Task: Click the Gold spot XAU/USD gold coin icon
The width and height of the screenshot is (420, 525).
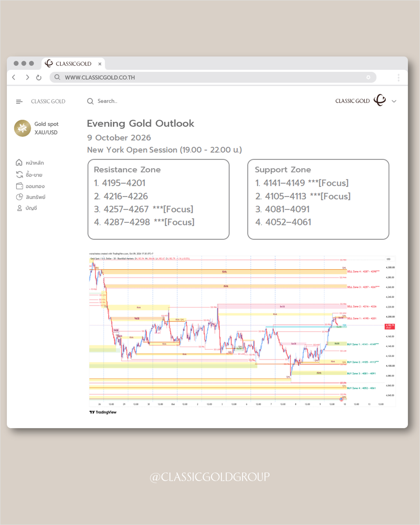Action: tap(23, 128)
